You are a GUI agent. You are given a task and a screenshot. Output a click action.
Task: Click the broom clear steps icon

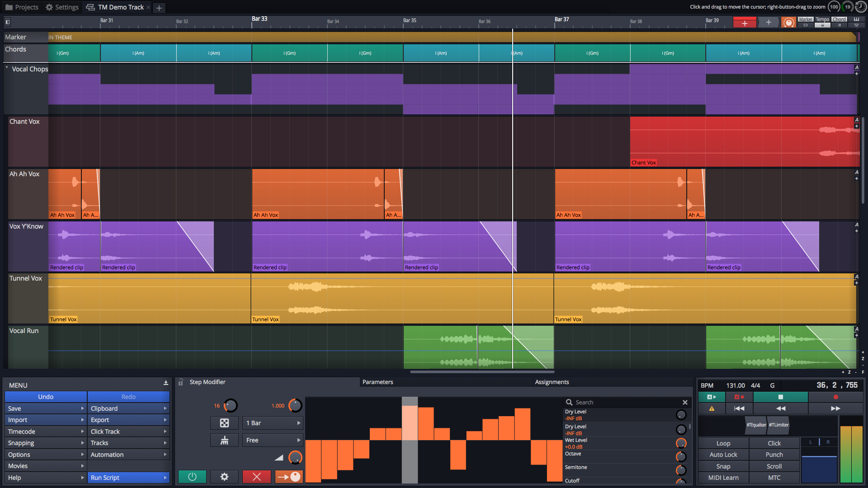(224, 440)
